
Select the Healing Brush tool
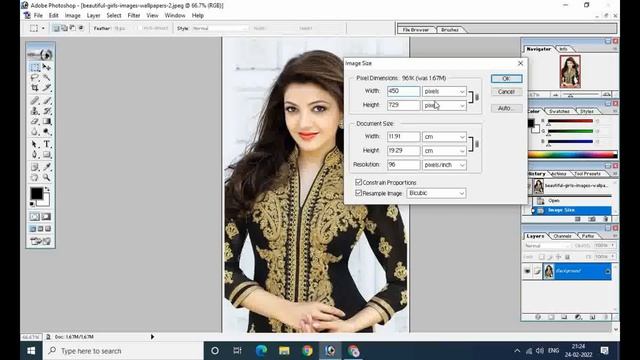[35, 100]
